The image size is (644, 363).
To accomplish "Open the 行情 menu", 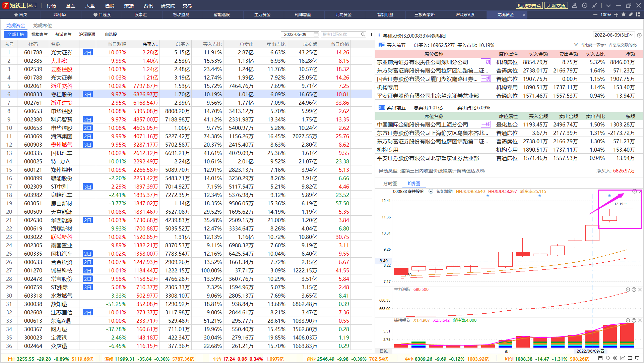I will tap(51, 6).
